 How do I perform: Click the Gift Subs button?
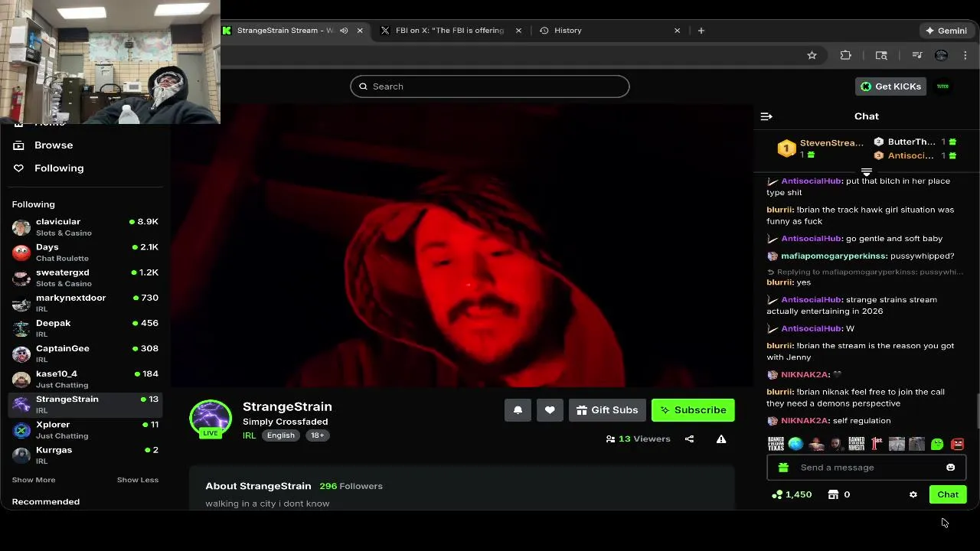point(607,410)
